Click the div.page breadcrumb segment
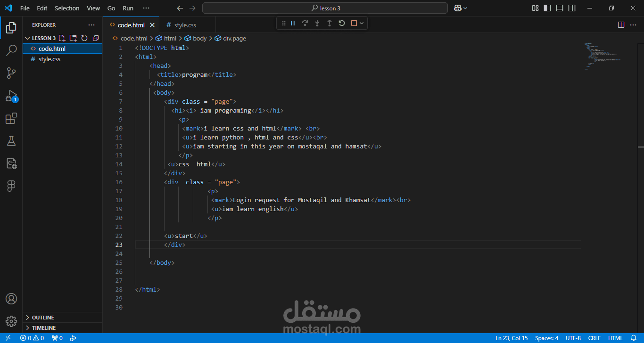This screenshot has height=343, width=644. point(231,38)
